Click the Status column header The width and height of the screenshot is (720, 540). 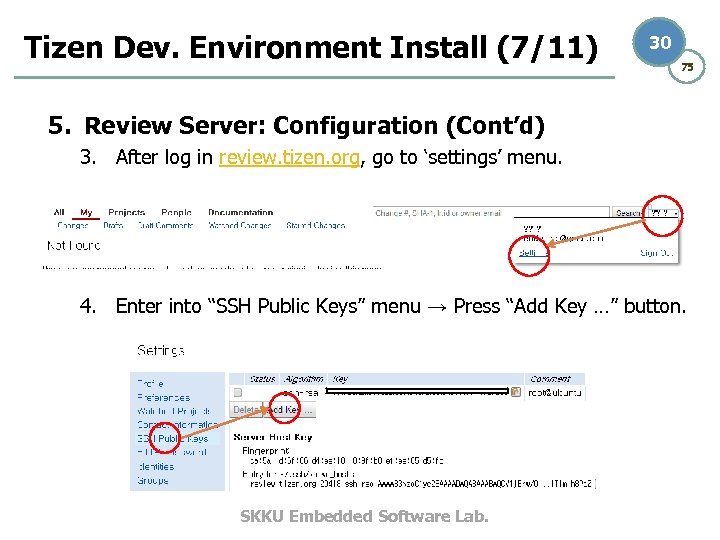tap(262, 379)
